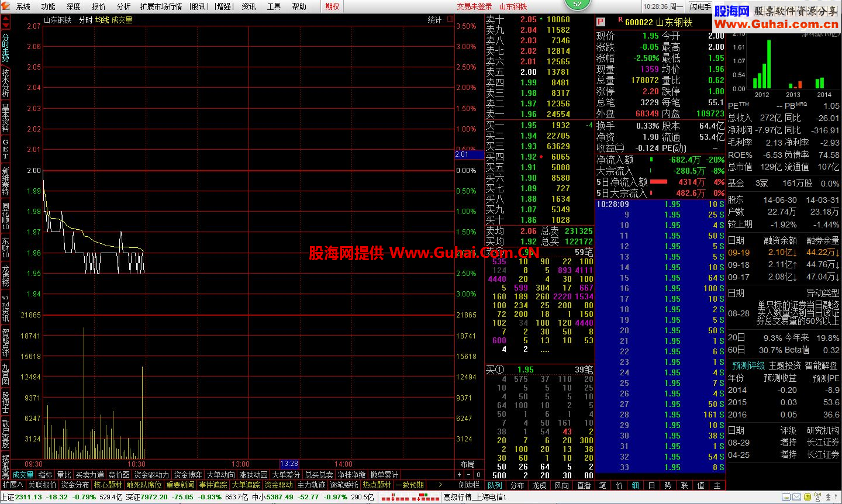842x504 pixels.
Task: Click the red P icon beside stock code
Action: pos(601,22)
